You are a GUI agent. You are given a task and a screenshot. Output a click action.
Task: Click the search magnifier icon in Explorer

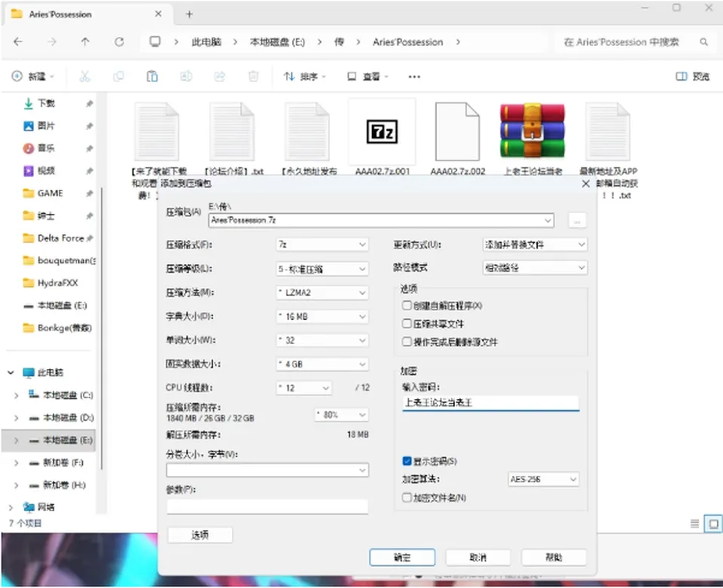pos(703,42)
